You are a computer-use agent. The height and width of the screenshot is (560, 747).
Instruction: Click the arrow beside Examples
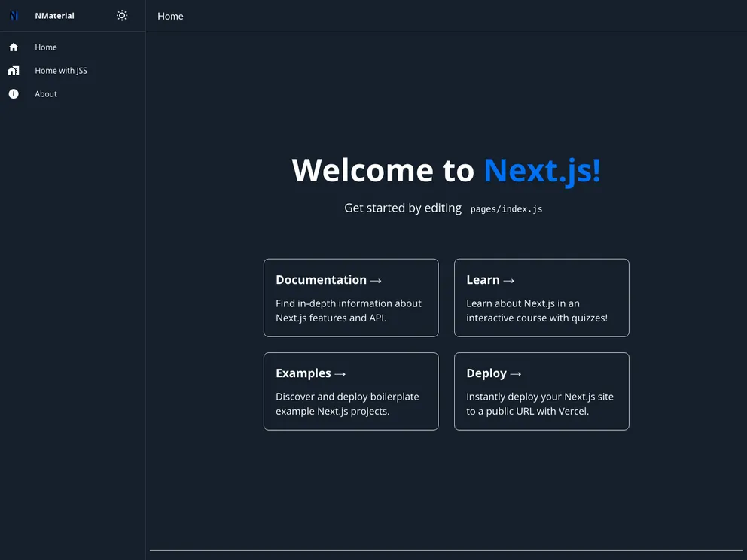[340, 374]
